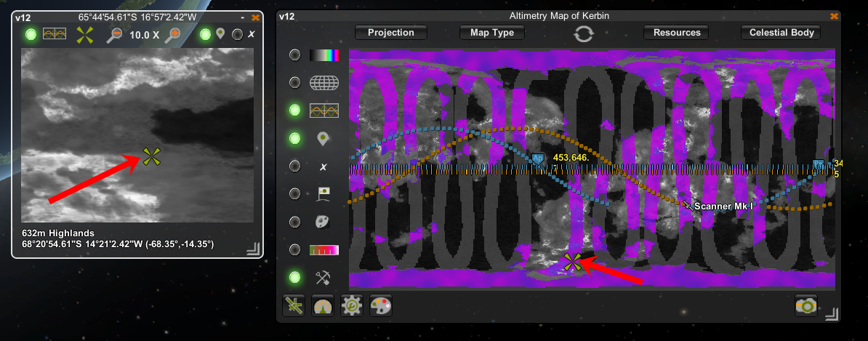The height and width of the screenshot is (341, 868).
Task: Click the waypoint pin icon on big map
Action: click(324, 138)
